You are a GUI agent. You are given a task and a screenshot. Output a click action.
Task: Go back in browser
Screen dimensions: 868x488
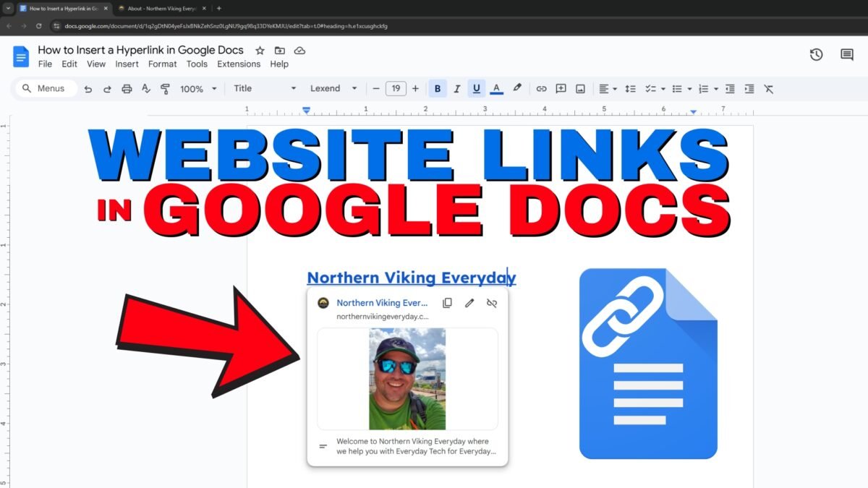point(9,26)
